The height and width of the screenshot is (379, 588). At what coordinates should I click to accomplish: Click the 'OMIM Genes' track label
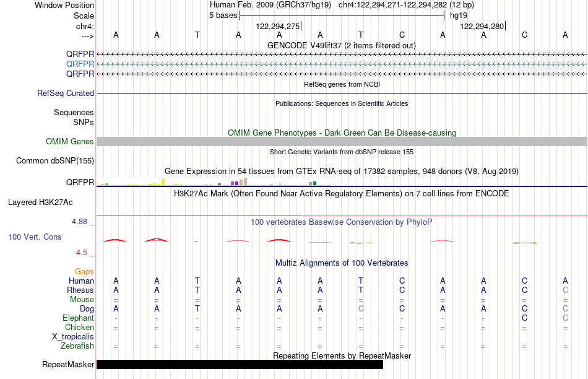pyautogui.click(x=69, y=141)
